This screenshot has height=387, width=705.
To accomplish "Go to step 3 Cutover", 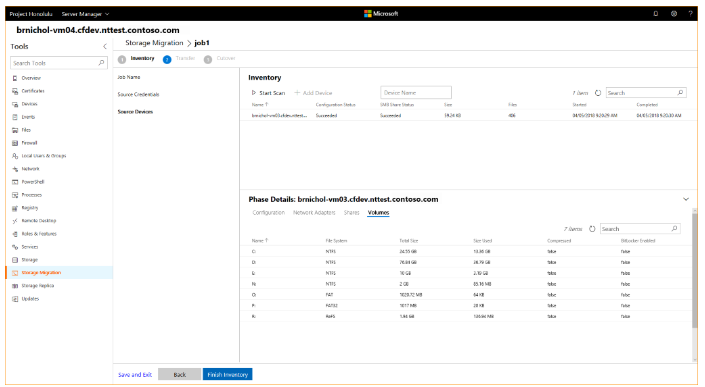I will tap(219, 59).
